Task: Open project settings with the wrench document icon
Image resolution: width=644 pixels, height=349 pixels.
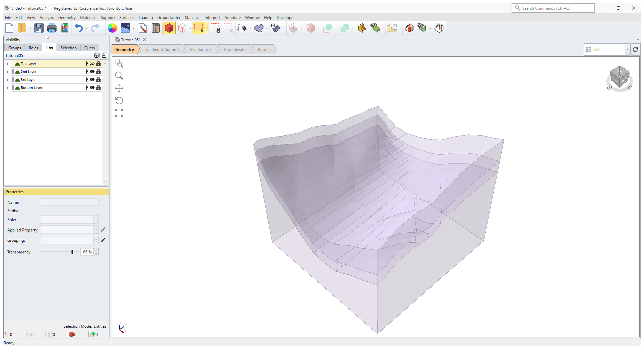Action: point(143,28)
